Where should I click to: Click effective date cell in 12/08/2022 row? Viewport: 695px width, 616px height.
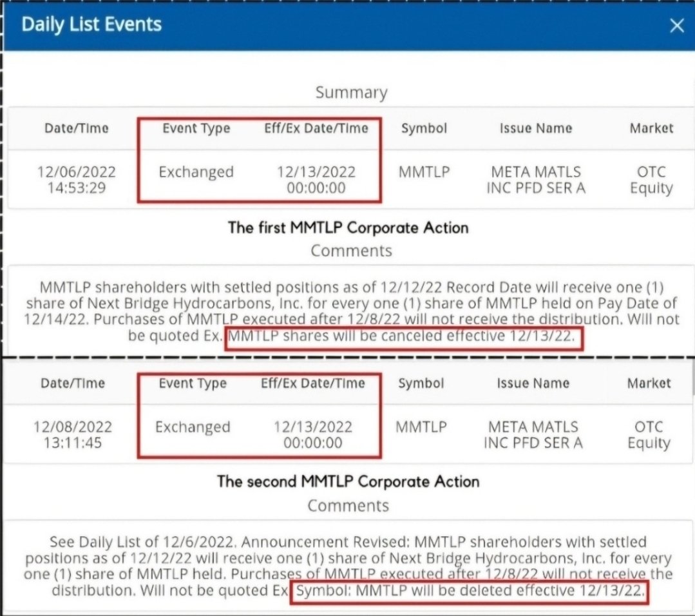(313, 434)
